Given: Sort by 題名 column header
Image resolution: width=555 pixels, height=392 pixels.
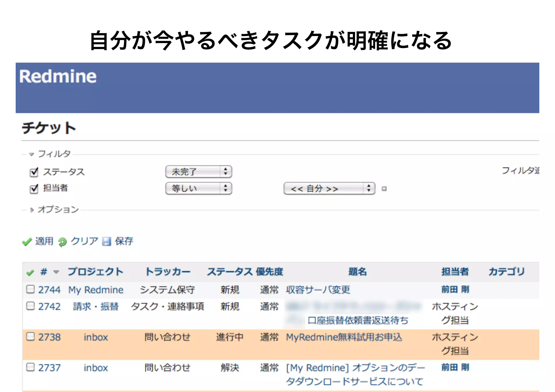Looking at the screenshot, I should point(357,272).
